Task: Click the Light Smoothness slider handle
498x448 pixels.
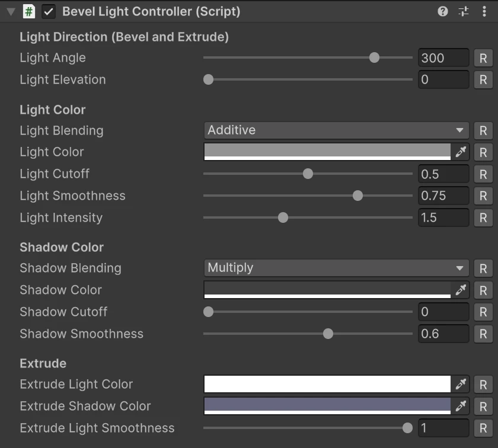Action: [x=357, y=196]
